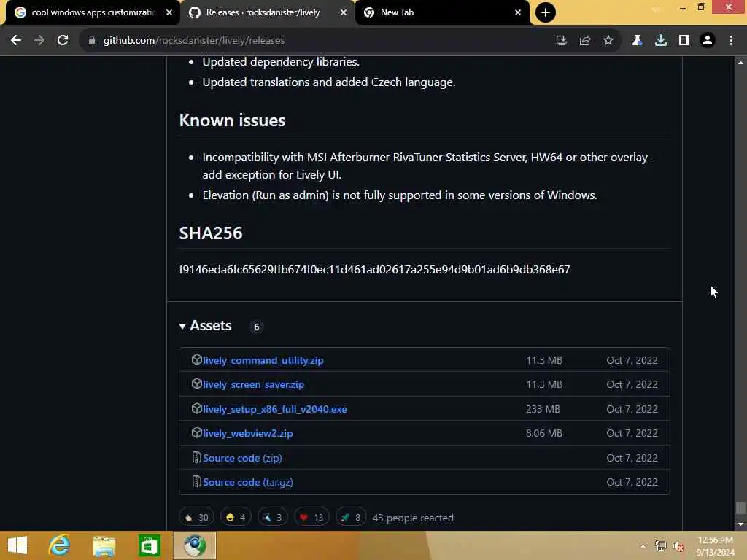Close the New Tab tab
The width and height of the screenshot is (747, 560).
[x=518, y=12]
